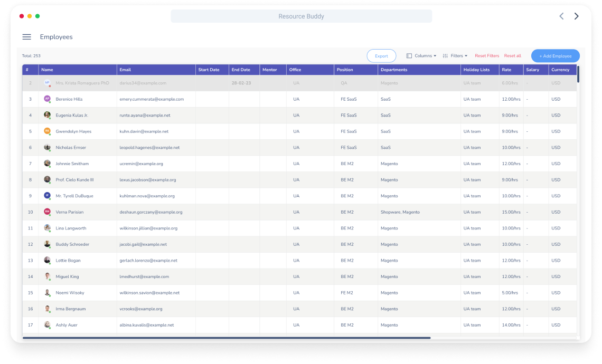This screenshot has height=364, width=602.
Task: Click the Reset all link
Action: [x=512, y=56]
